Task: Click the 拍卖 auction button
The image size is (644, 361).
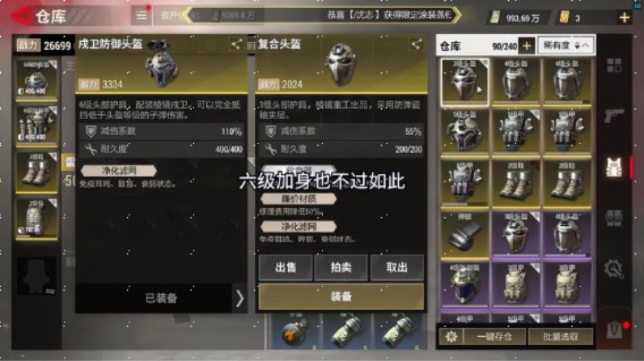Action: tap(341, 267)
